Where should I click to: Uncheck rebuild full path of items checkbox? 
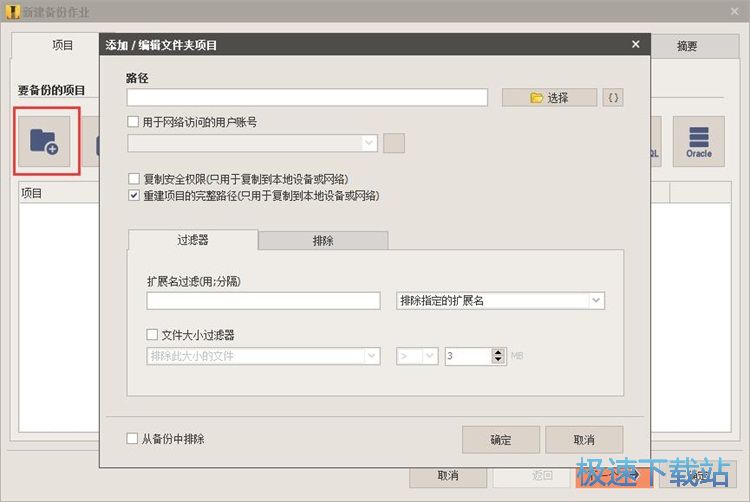[x=134, y=195]
